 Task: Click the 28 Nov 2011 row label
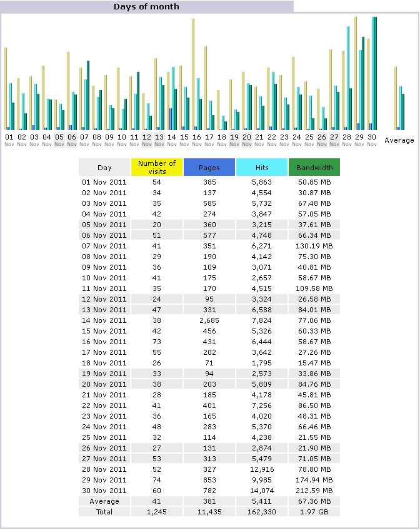pos(104,469)
